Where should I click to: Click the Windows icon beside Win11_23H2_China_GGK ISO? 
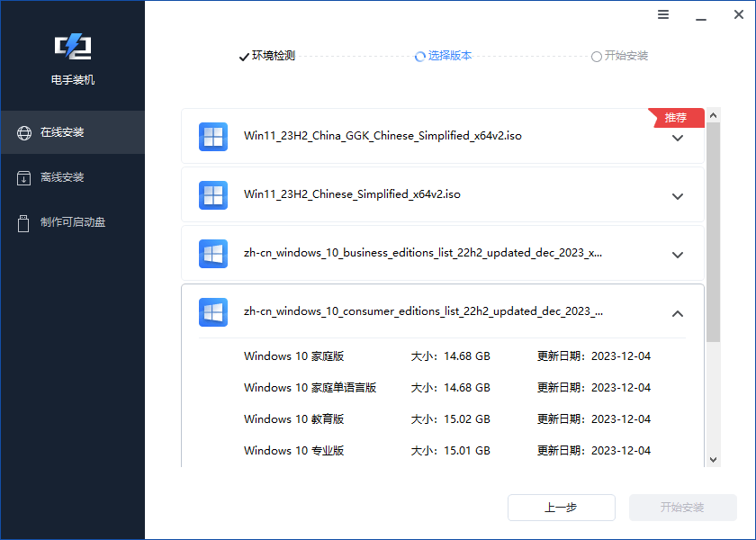click(x=212, y=137)
